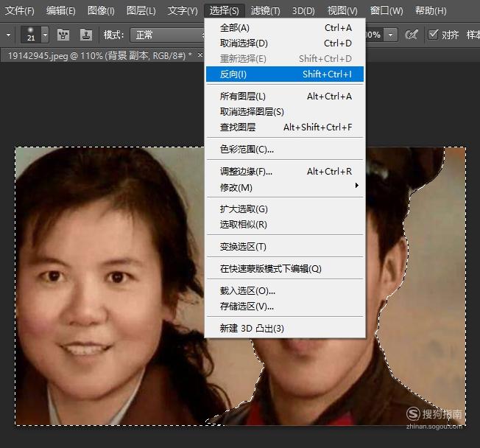The height and width of the screenshot is (448, 480).
Task: Open the 视图(V) menu
Action: [342, 11]
